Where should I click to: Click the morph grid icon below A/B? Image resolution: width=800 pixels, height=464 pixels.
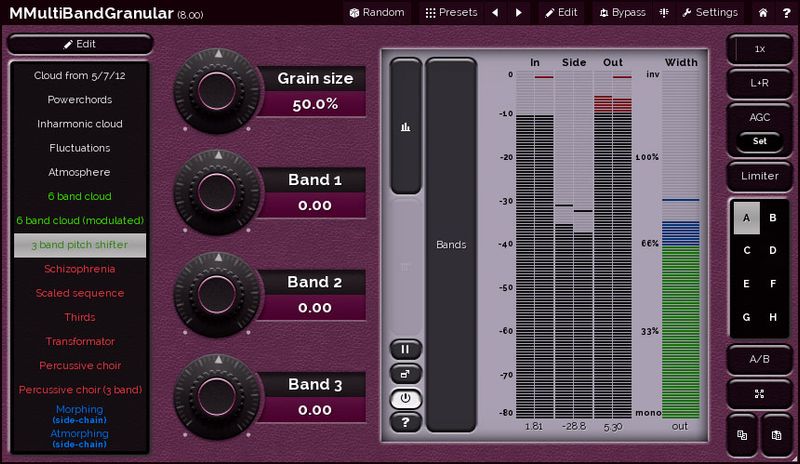[759, 394]
